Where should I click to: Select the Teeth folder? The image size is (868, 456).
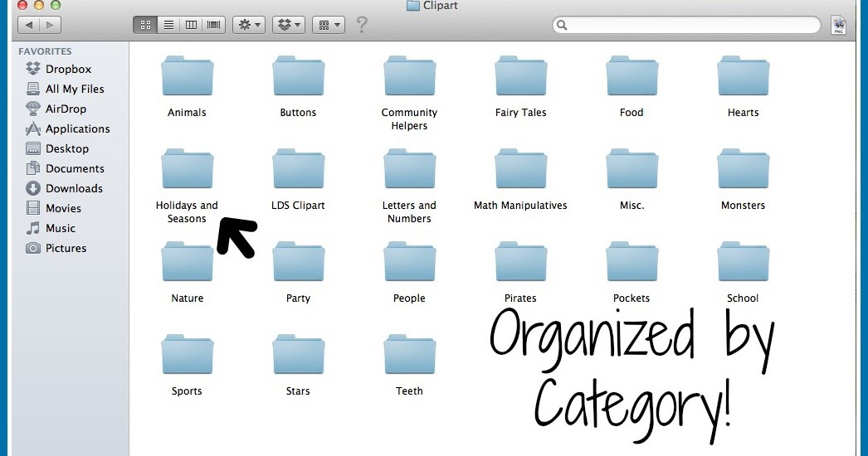tap(410, 355)
